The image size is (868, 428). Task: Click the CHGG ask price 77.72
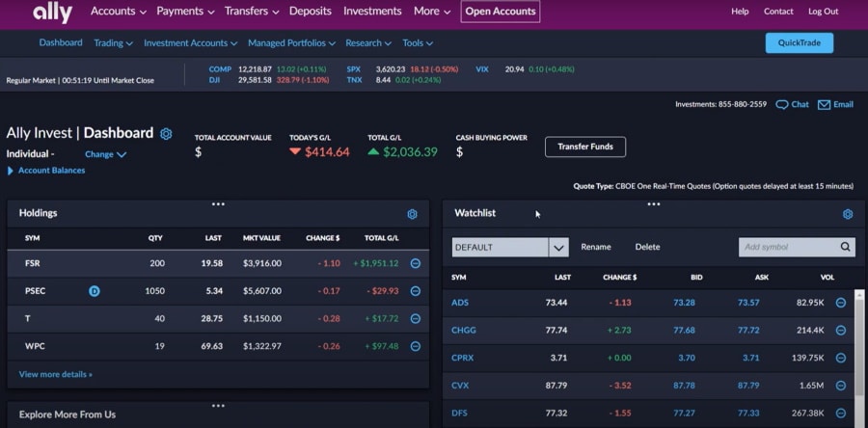click(748, 331)
